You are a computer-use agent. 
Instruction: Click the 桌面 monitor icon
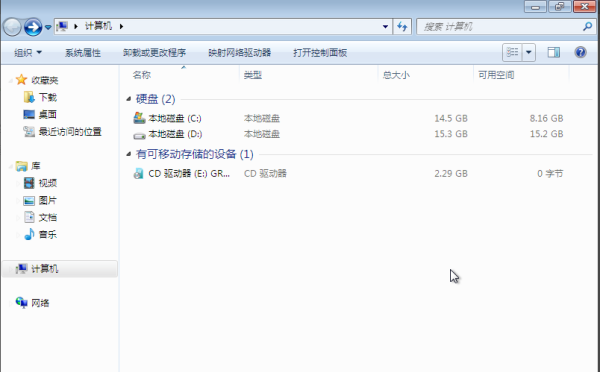coord(29,114)
